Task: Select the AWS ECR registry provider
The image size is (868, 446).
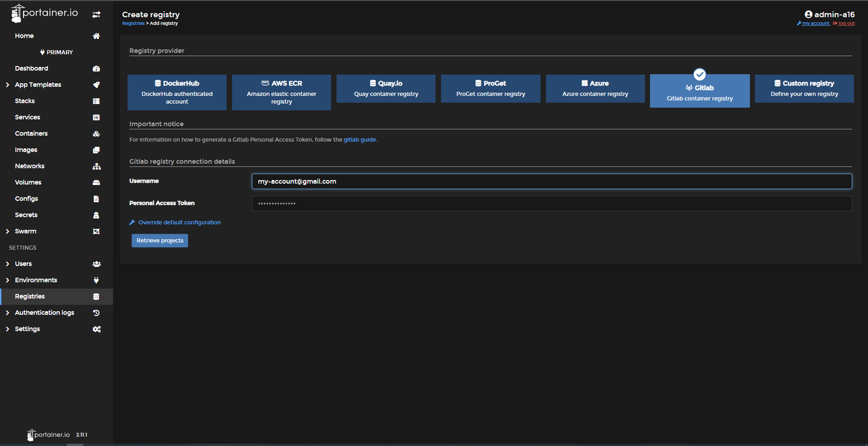Action: 281,92
